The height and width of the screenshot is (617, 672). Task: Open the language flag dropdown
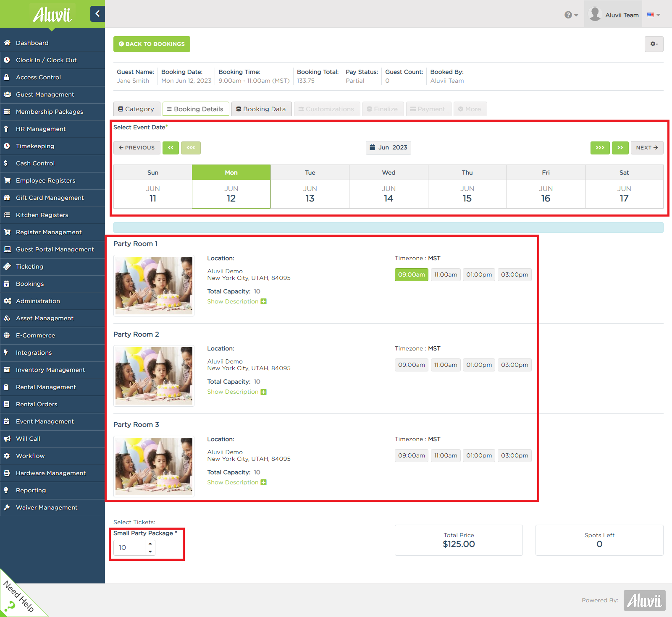pyautogui.click(x=654, y=15)
